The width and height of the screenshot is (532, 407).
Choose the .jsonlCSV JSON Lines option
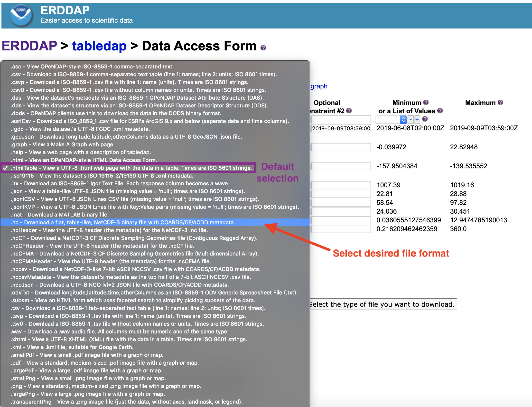tap(155, 199)
